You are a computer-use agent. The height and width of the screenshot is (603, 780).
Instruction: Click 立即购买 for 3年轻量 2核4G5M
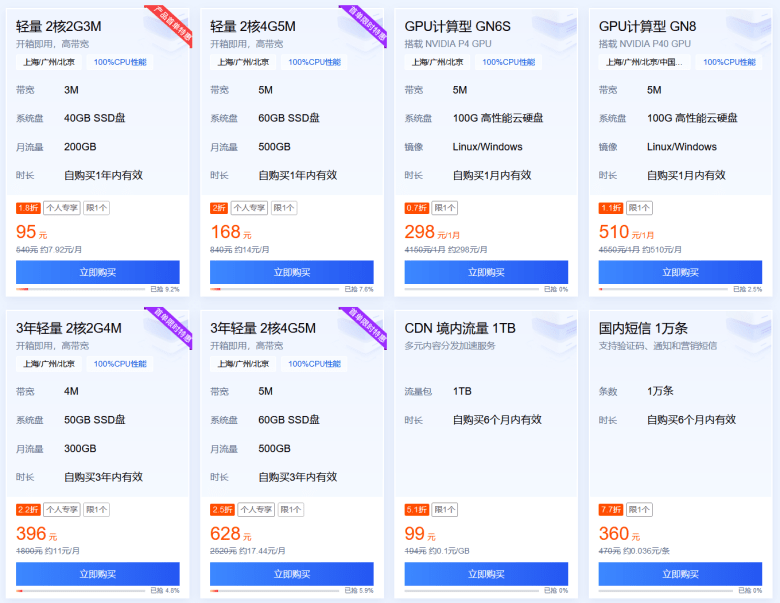[292, 574]
